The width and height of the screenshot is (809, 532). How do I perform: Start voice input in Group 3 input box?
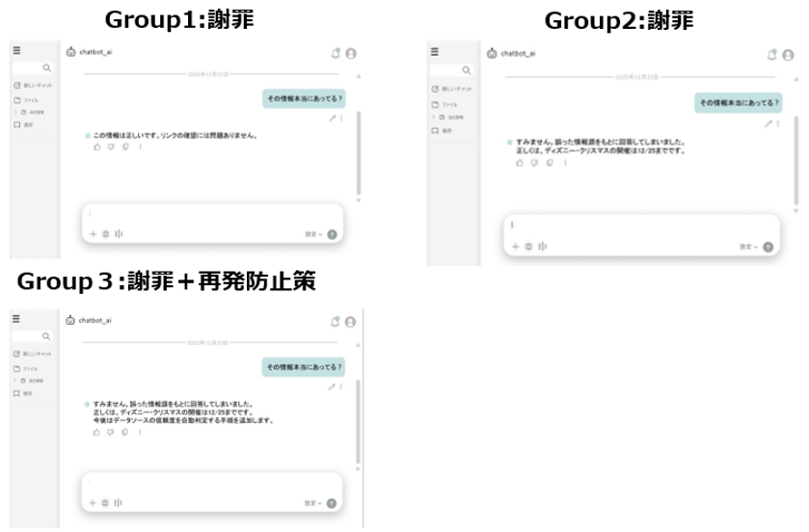coord(119,503)
